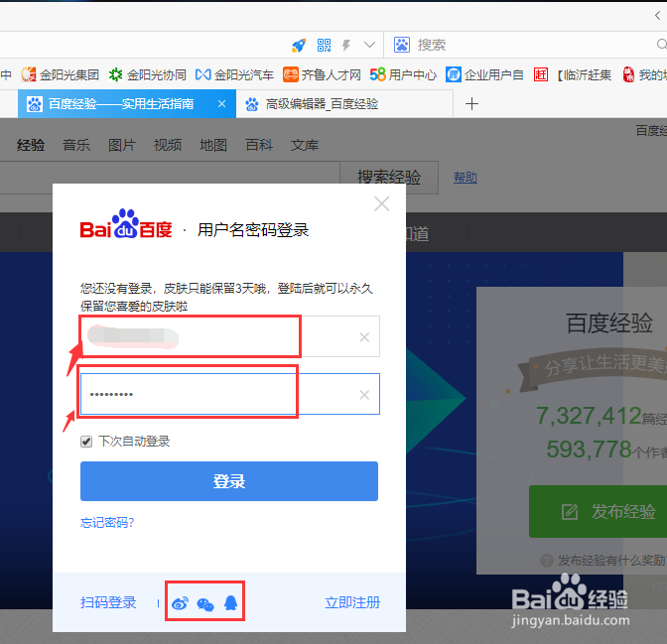
Task: Click the browser back chevron at top right
Action: tap(658, 16)
